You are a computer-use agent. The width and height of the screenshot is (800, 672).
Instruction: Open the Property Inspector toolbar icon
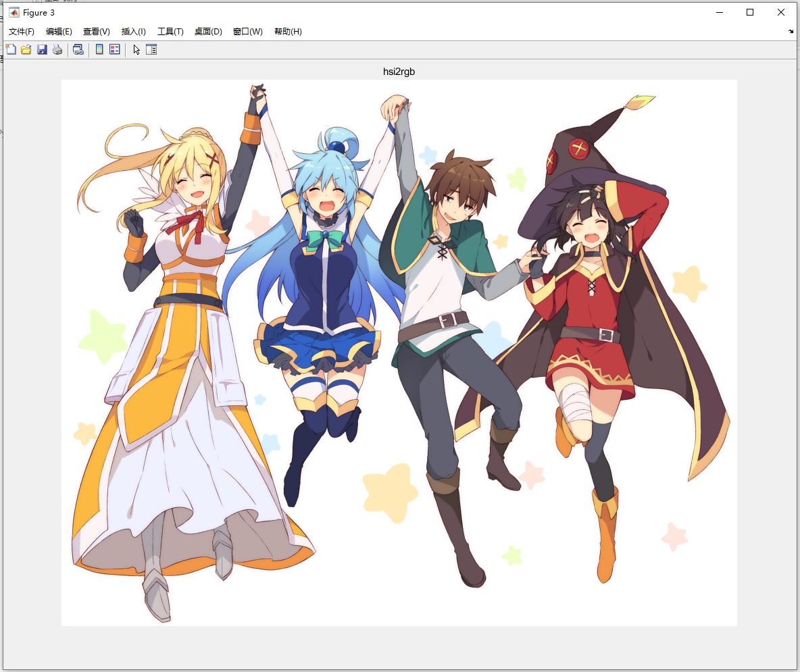pos(151,49)
